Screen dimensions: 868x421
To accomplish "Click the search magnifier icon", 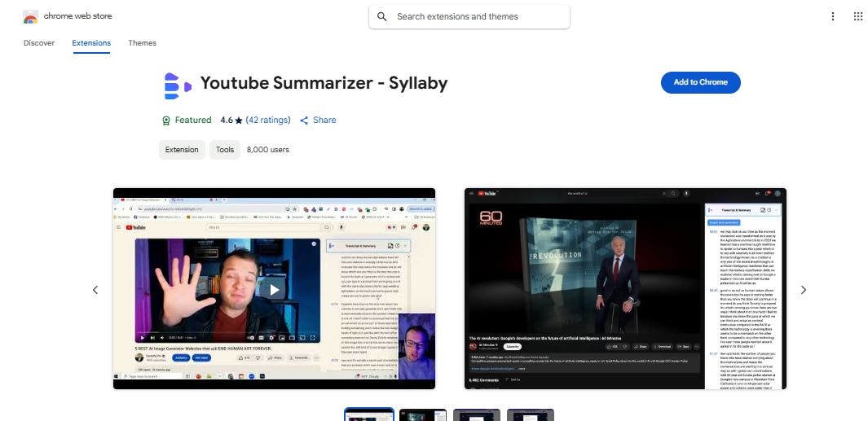I will tap(382, 16).
